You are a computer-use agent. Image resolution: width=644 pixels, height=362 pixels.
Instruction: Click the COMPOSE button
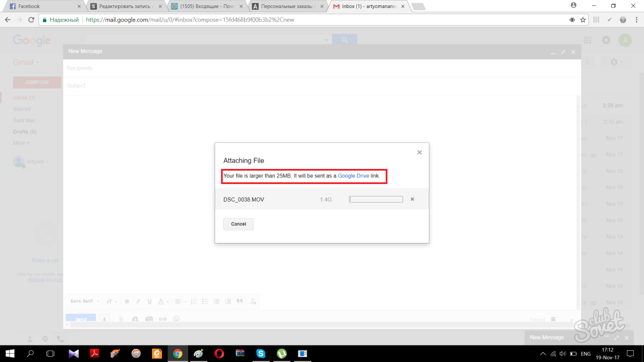click(37, 82)
